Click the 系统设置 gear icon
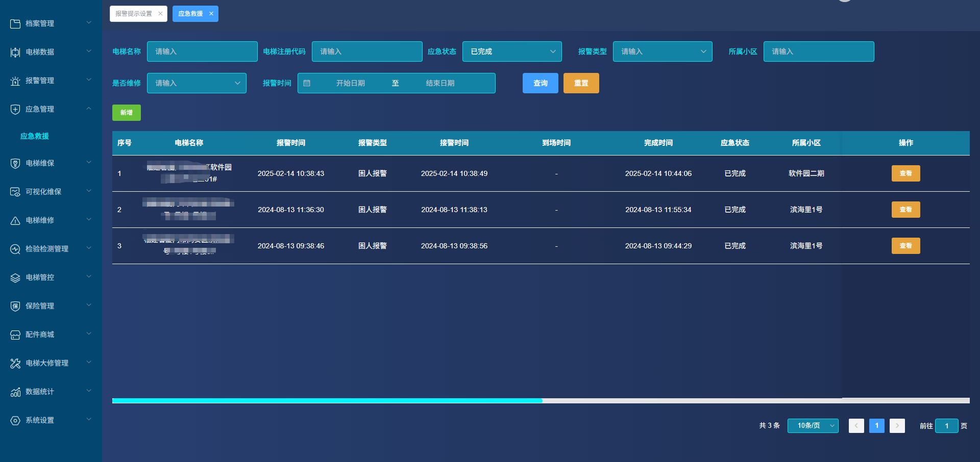Viewport: 980px width, 462px height. point(15,420)
